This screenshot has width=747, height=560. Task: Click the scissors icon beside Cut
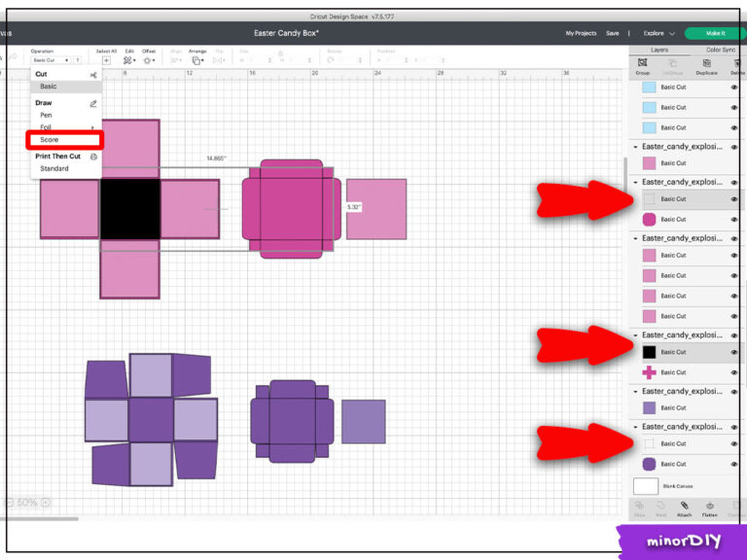[x=93, y=75]
